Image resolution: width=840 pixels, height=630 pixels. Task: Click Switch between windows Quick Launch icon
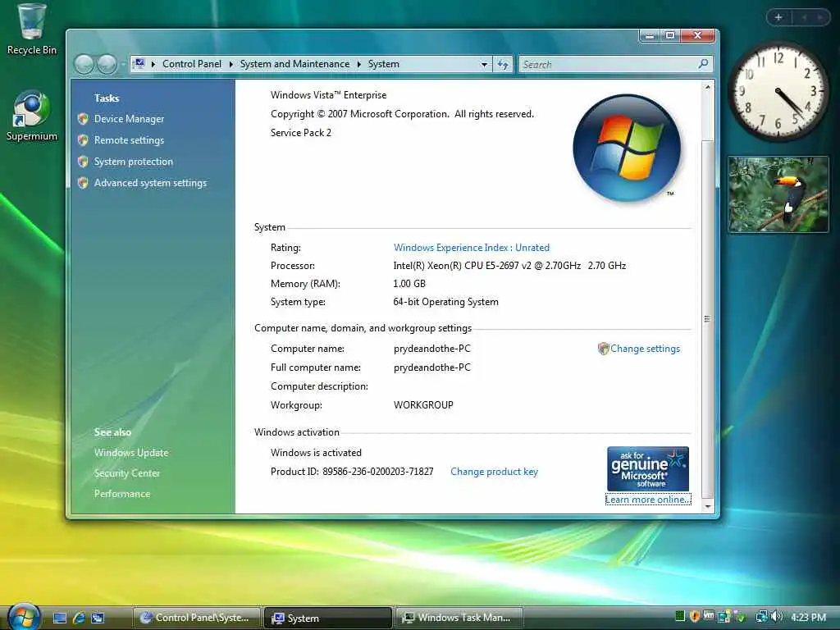(x=98, y=618)
